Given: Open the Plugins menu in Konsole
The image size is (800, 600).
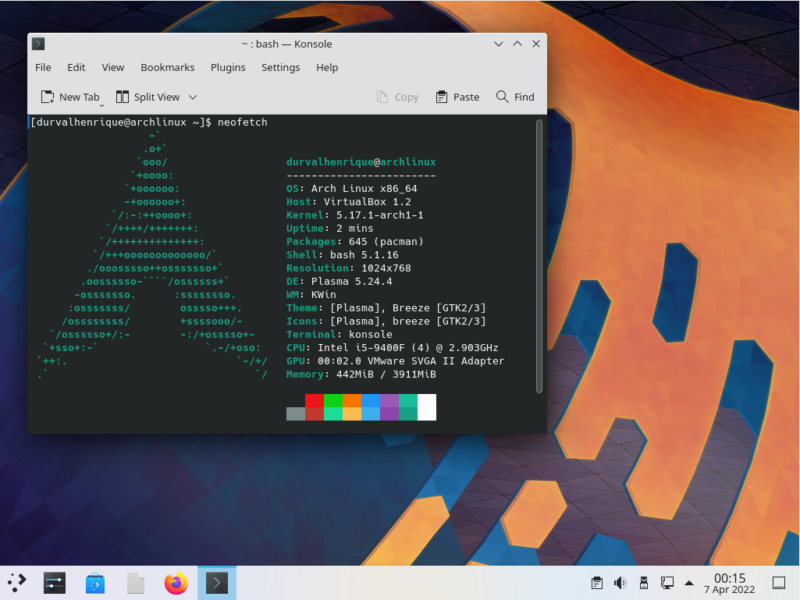Looking at the screenshot, I should tap(228, 67).
